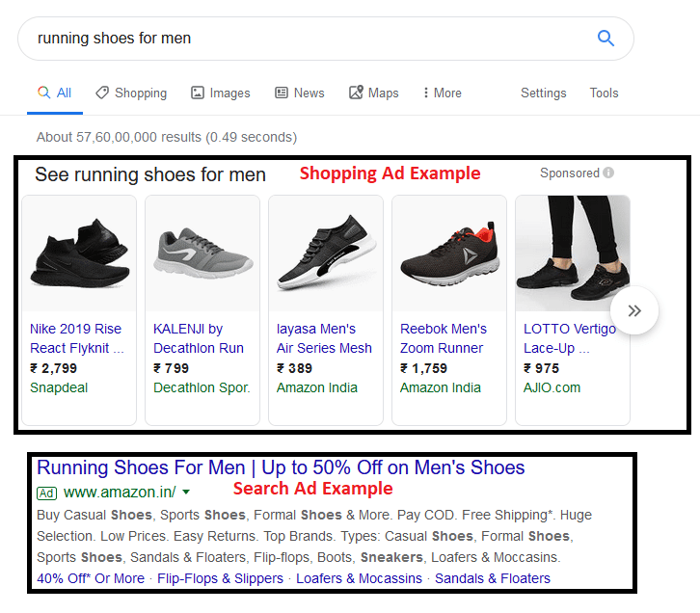
Task: Open the Nike 2019 Rise React Flyknit listing
Action: [x=76, y=338]
